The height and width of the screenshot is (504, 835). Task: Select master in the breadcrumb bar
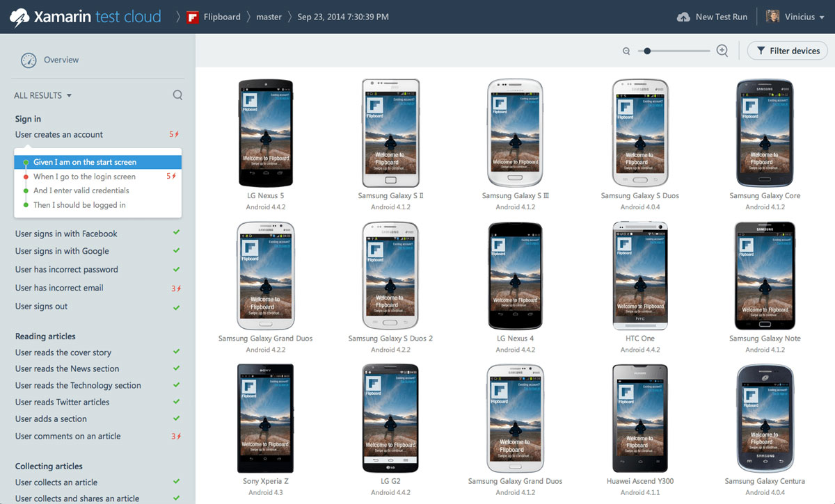pyautogui.click(x=269, y=15)
